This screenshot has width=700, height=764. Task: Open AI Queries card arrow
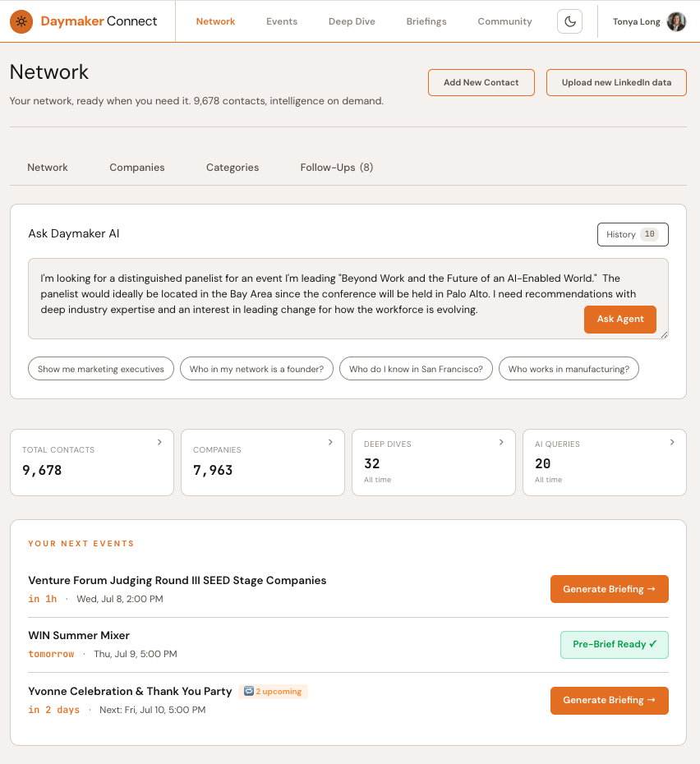[672, 442]
